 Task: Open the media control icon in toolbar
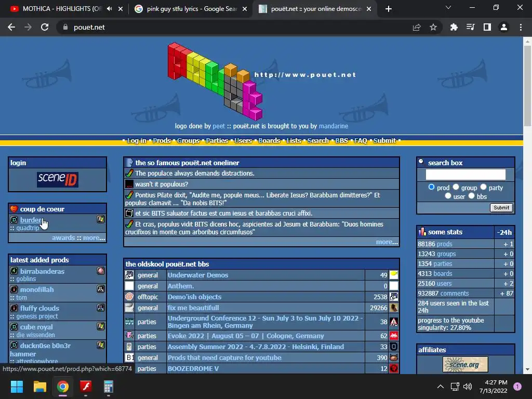click(470, 27)
